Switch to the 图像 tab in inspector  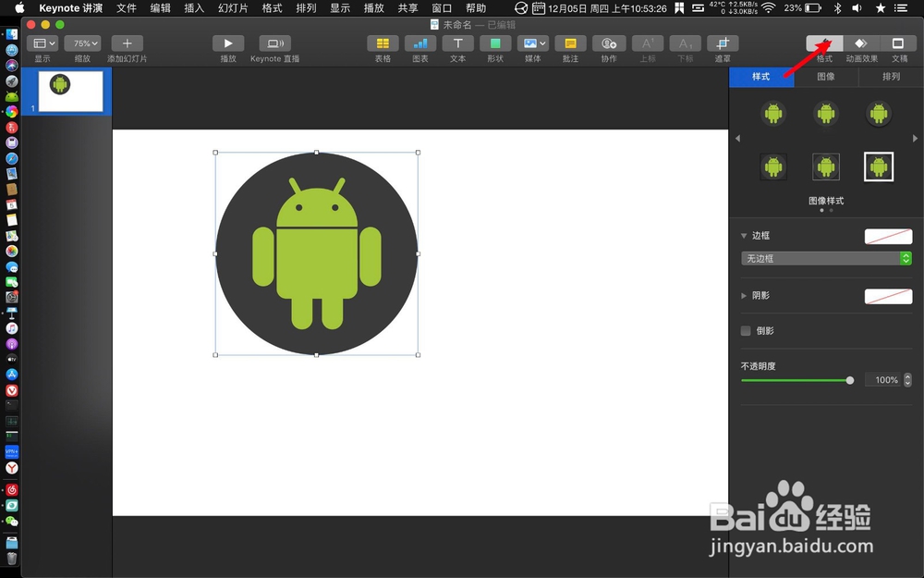pos(826,77)
